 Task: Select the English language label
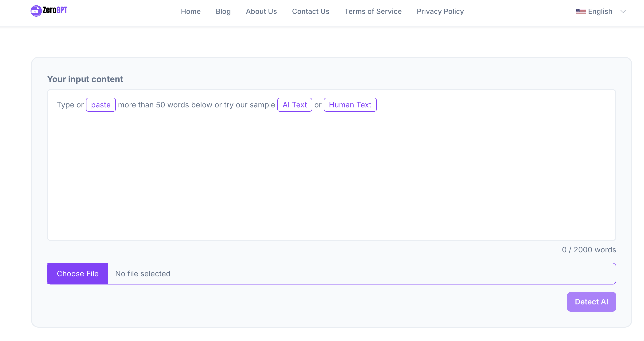(x=600, y=11)
